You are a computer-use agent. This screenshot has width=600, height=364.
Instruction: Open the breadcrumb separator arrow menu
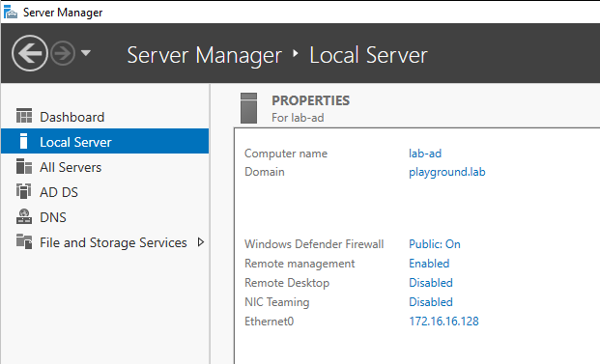point(295,53)
